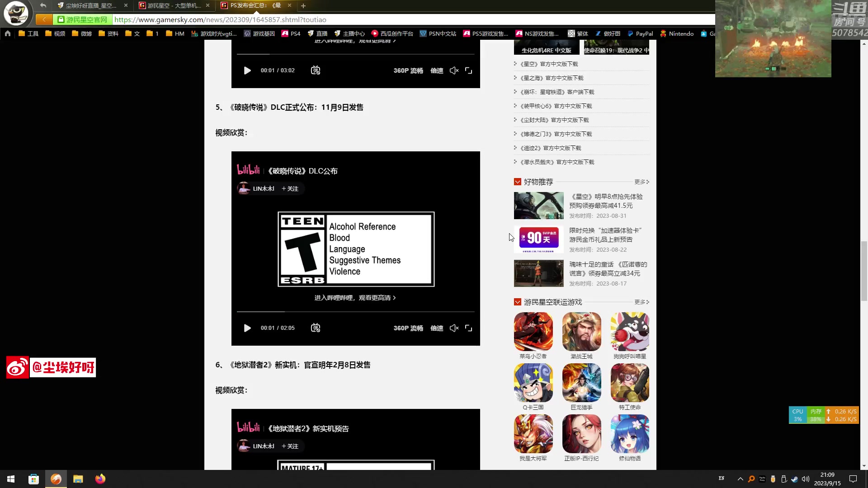Screen dimensions: 868x488
Task: Switch to 游民星空 - 大型单机 tab
Action: pos(174,5)
